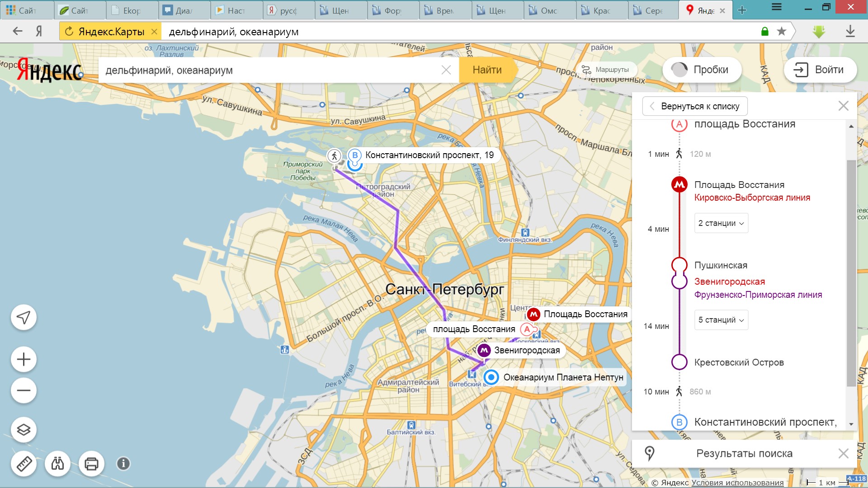
Task: Toggle the Пробки traffic layer
Action: 701,70
